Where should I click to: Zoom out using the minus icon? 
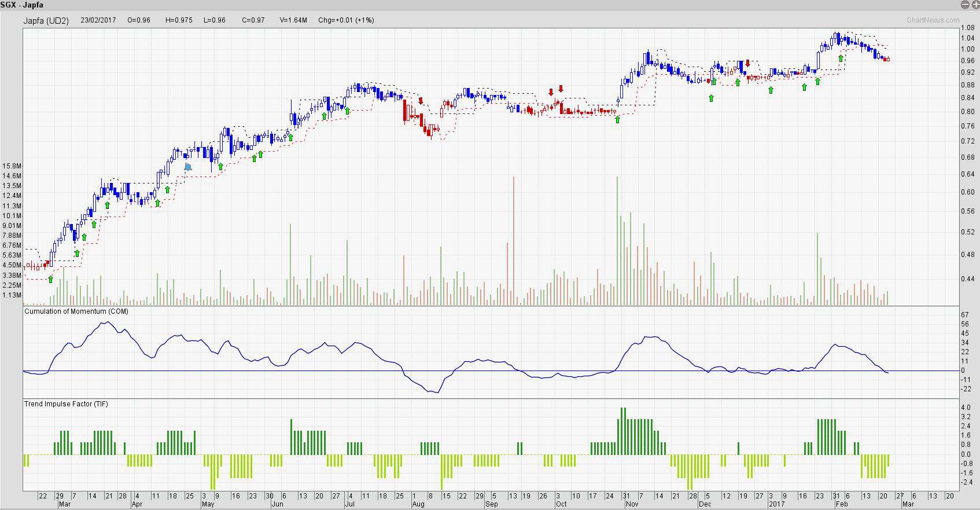coord(965,5)
